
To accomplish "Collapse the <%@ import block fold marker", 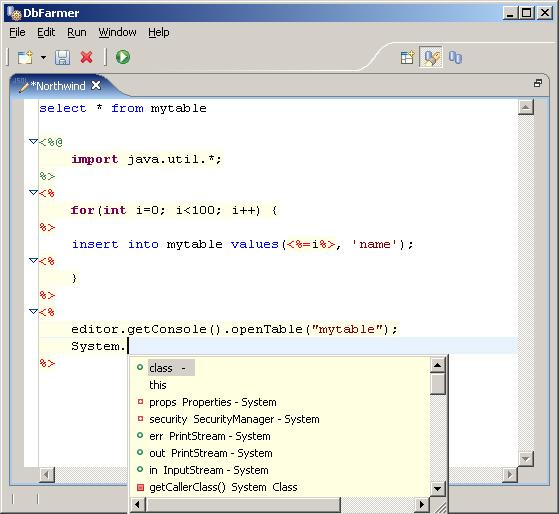I will pyautogui.click(x=34, y=142).
